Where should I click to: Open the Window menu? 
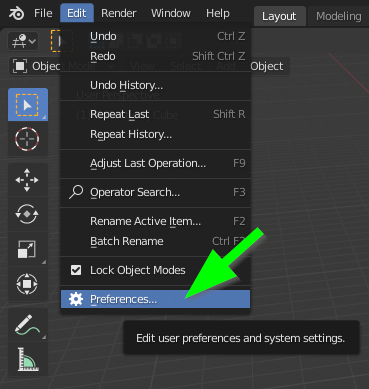coord(171,13)
